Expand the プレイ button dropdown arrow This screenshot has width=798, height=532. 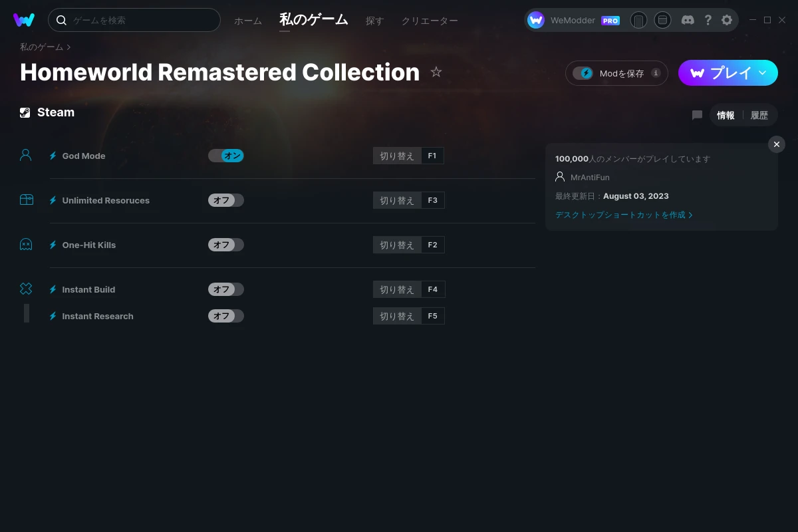coord(763,73)
